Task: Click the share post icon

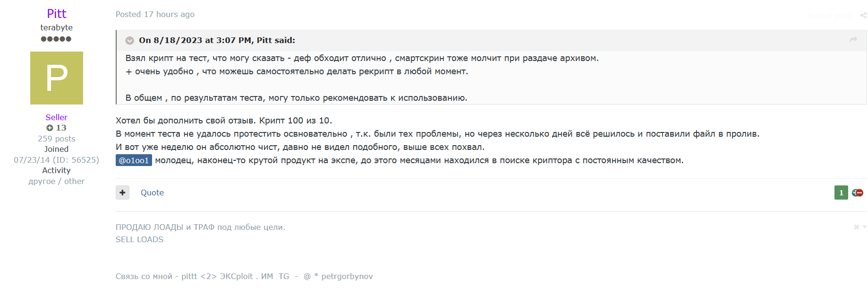Action: pos(863,15)
